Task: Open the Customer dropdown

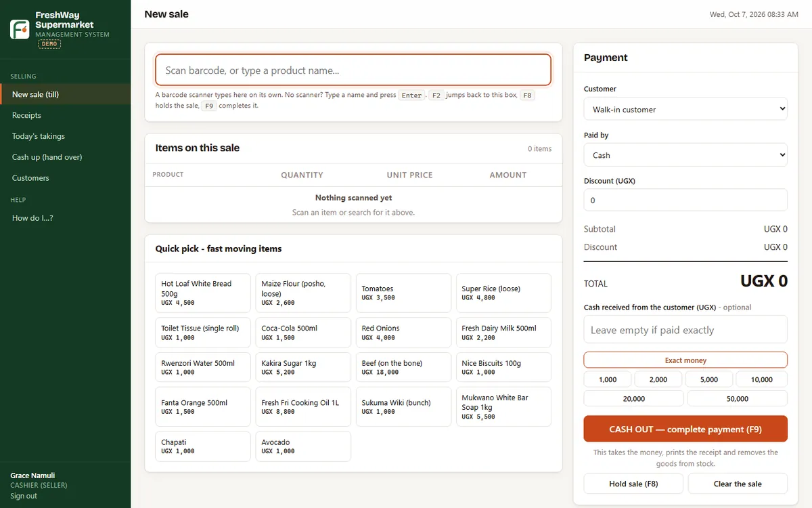Action: (685, 109)
